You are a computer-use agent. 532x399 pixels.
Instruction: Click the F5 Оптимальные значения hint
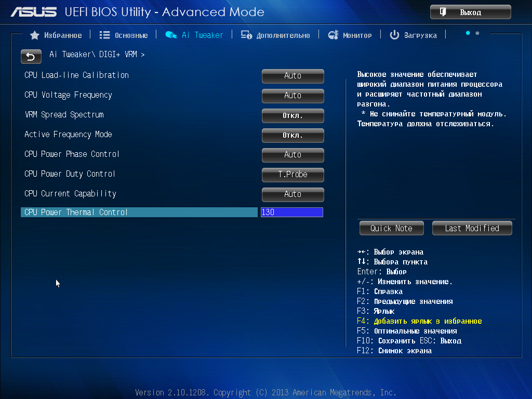(407, 331)
